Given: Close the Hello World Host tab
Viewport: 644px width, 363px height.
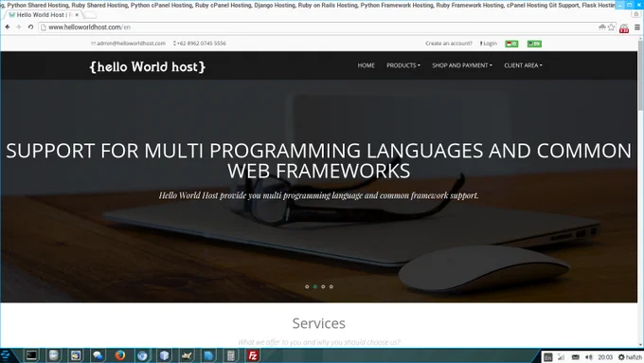Looking at the screenshot, I should 77,15.
